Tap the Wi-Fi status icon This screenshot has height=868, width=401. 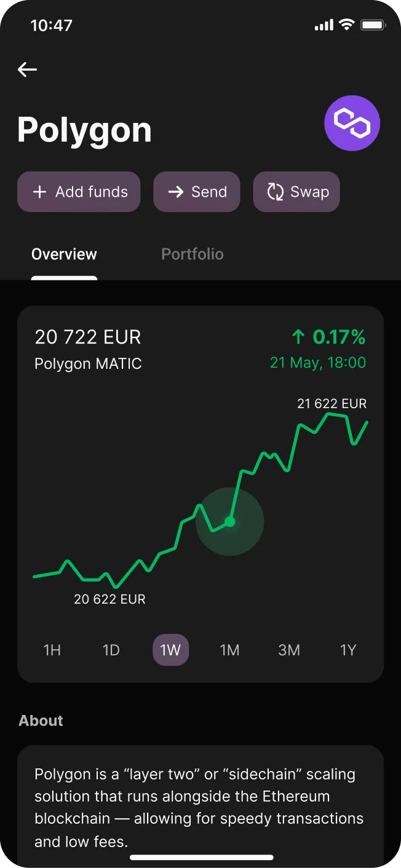click(347, 25)
